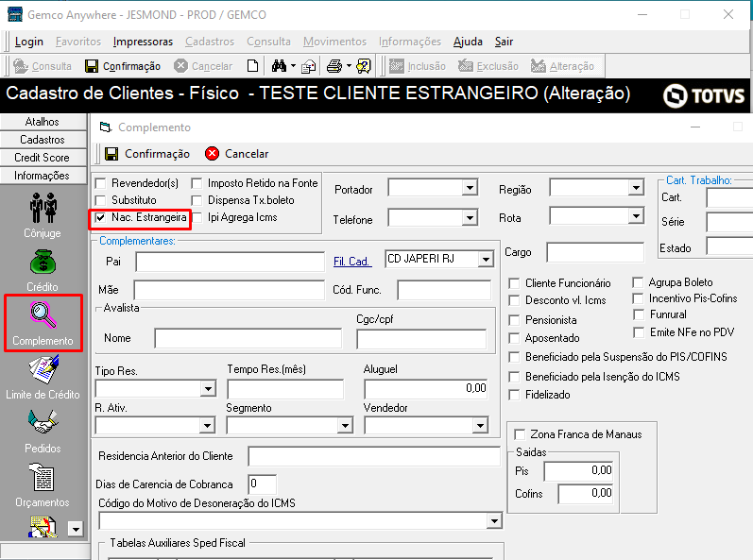This screenshot has width=753, height=560.
Task: Check the Pensionista checkbox
Action: point(514,320)
